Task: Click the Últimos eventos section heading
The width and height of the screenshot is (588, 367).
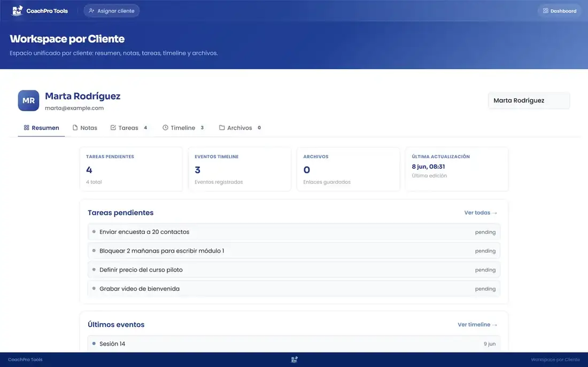Action: (116, 325)
